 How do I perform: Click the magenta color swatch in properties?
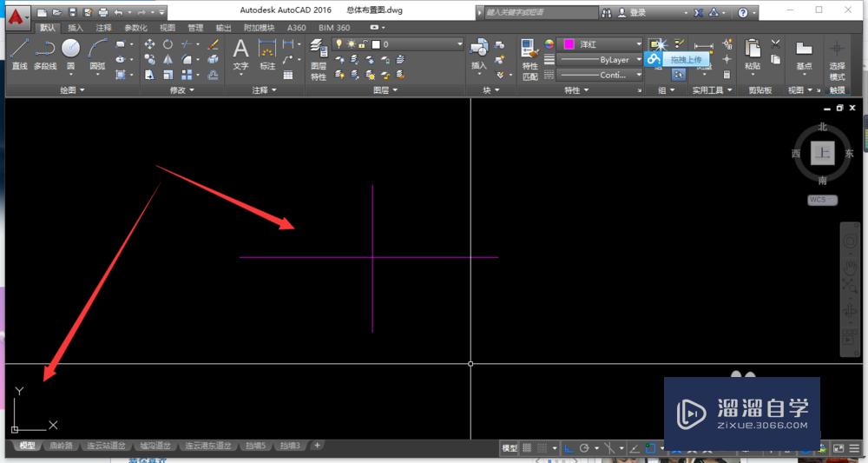569,43
